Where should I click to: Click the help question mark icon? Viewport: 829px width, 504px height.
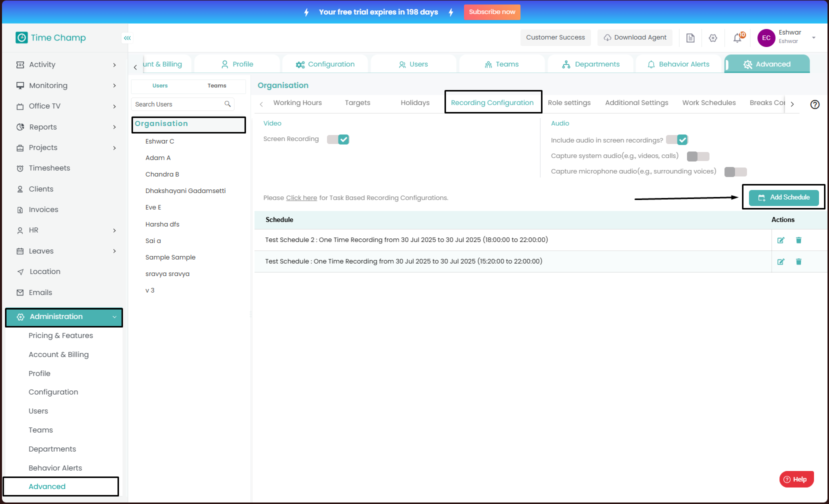click(815, 104)
